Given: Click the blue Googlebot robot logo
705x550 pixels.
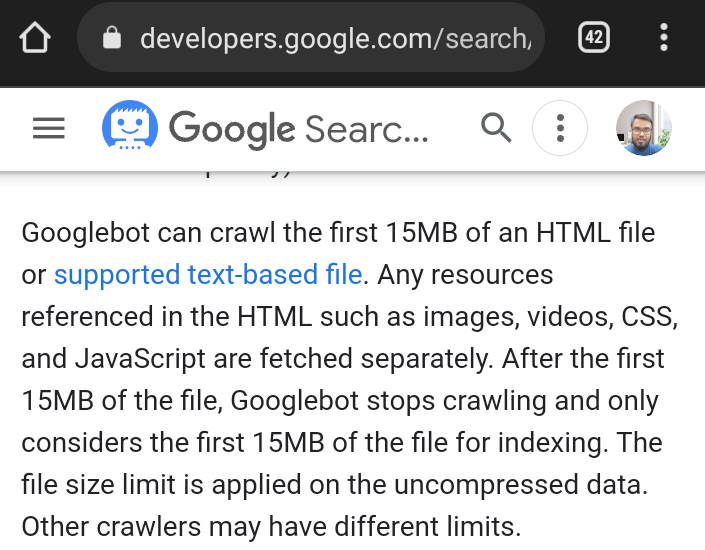Looking at the screenshot, I should [x=130, y=125].
